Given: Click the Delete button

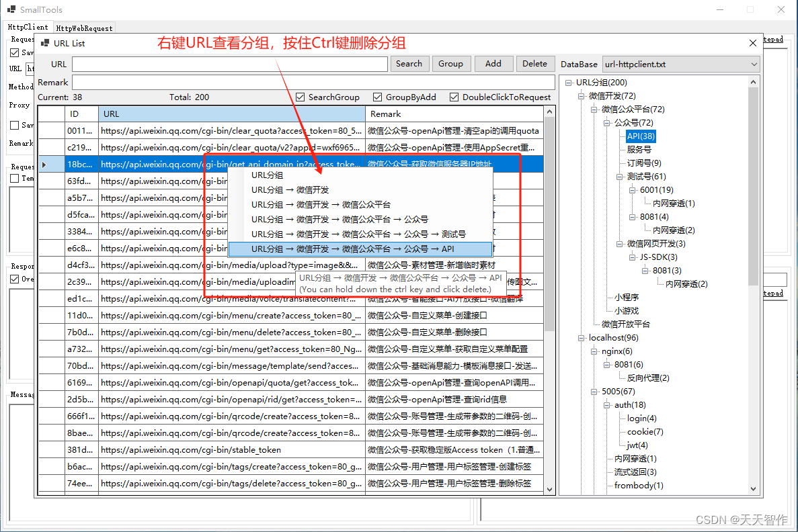Looking at the screenshot, I should [535, 63].
